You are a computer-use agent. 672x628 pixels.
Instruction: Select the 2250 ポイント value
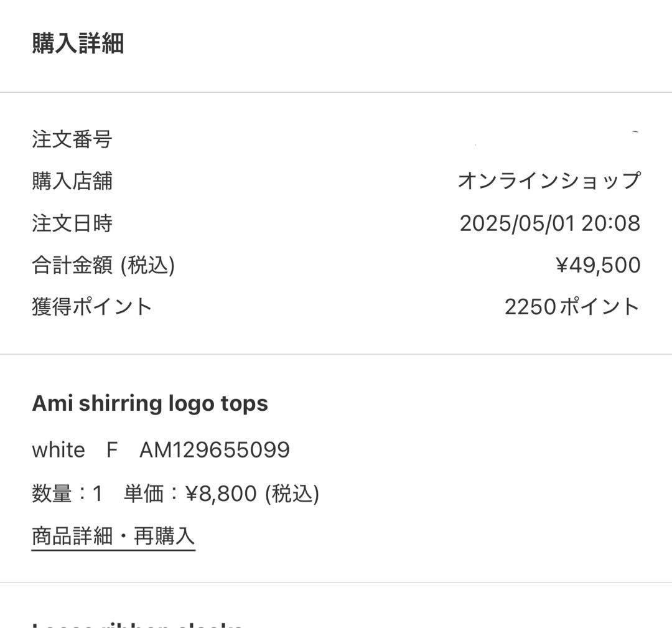point(572,306)
